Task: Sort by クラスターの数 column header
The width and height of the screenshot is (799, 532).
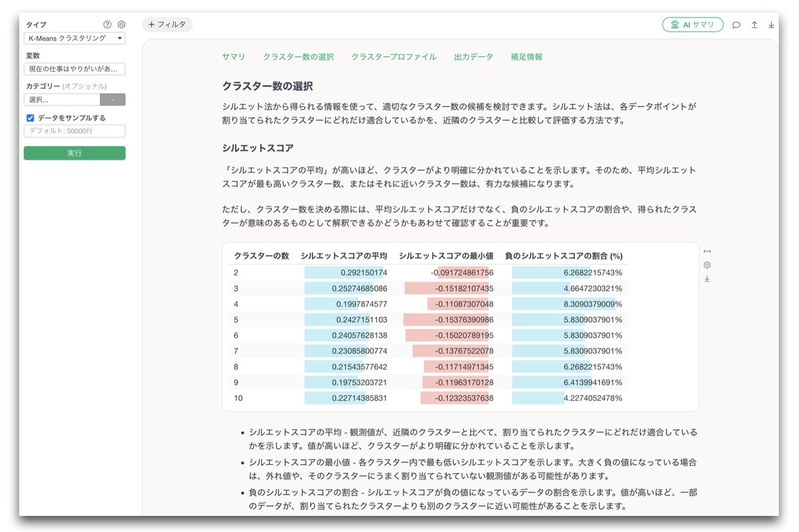Action: click(262, 256)
